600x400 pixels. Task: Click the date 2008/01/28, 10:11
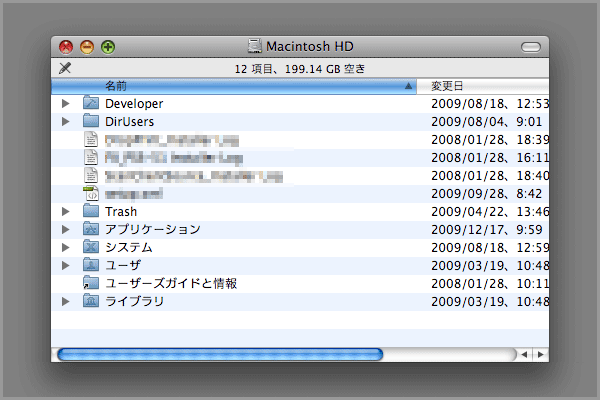point(490,284)
